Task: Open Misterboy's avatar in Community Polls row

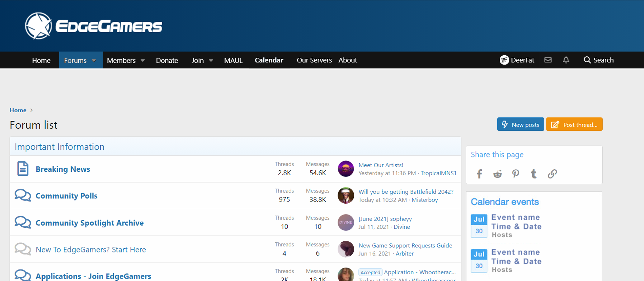Action: tap(346, 195)
